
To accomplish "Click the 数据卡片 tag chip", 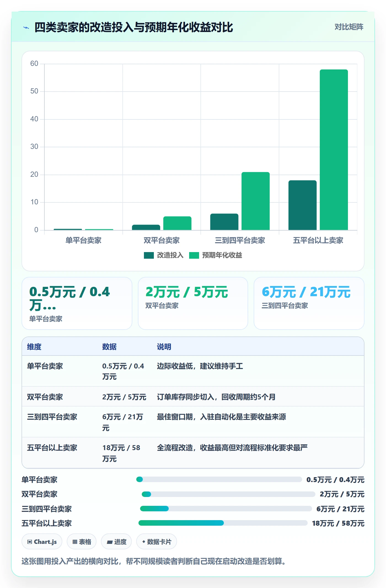I will tap(157, 542).
